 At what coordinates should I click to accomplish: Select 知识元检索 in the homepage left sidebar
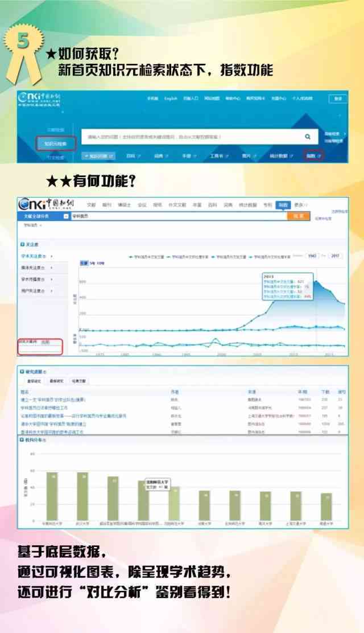[x=56, y=143]
